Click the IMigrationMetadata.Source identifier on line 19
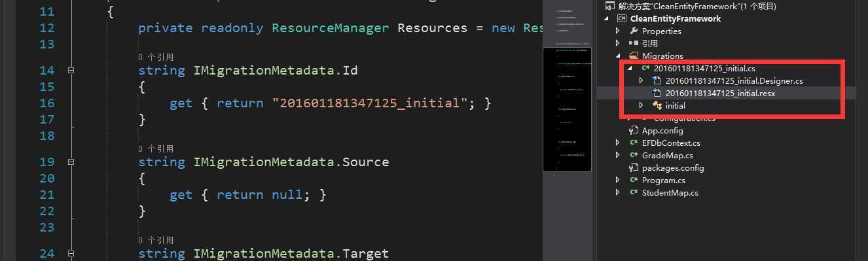 pos(291,162)
